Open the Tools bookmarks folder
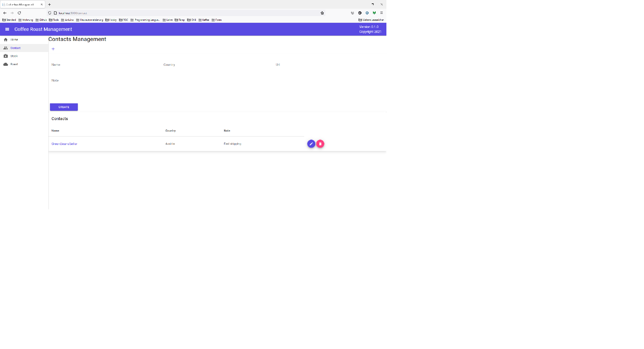Viewport: 644px width, 349px height. click(x=54, y=20)
